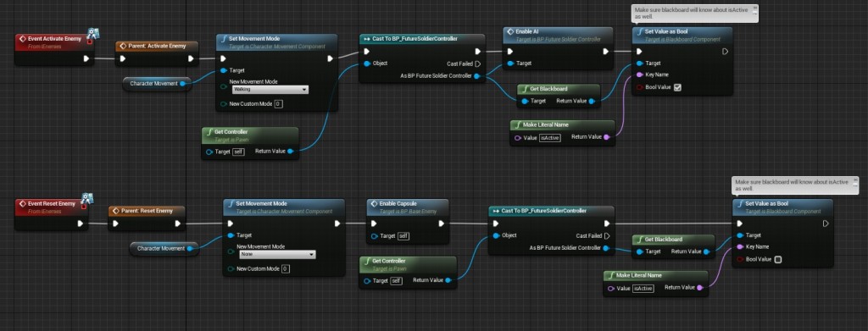Click Object pin on cast after Enable Capsule

pyautogui.click(x=496, y=235)
